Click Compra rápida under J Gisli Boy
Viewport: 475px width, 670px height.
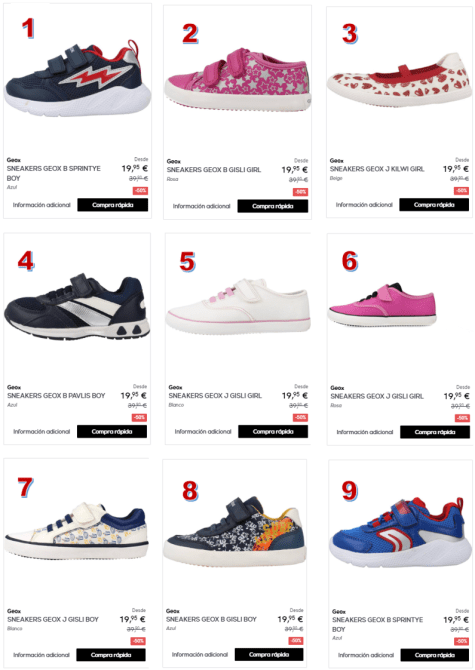click(x=111, y=655)
